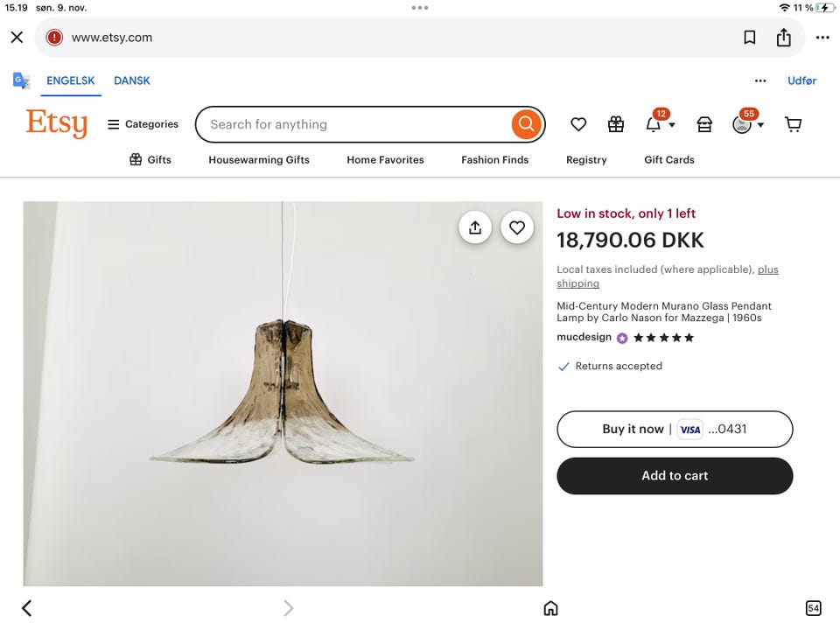Open the gift box icon beside the search bar
This screenshot has width=840, height=630.
(x=615, y=124)
